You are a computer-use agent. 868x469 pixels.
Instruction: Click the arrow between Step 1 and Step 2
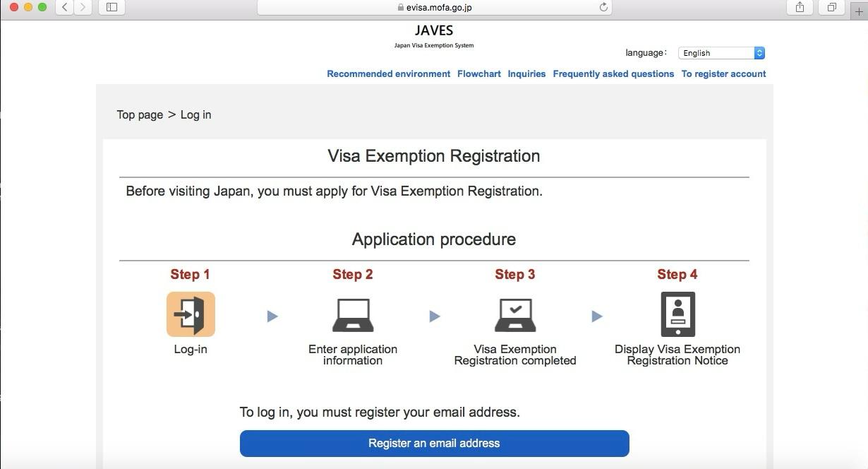pos(272,316)
